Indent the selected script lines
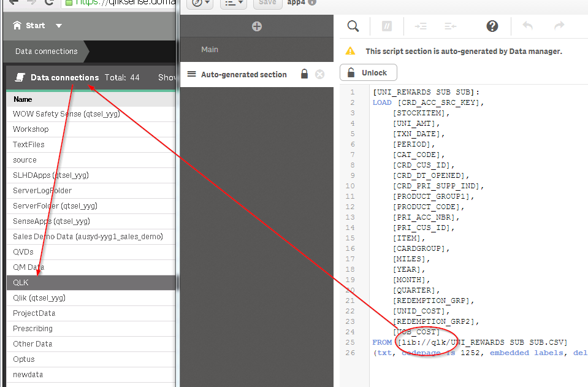Screen dimensions: 588x387 point(421,26)
